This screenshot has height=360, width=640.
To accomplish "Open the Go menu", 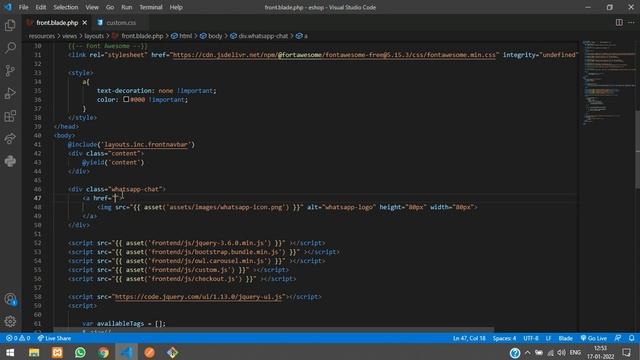I will tap(110, 7).
